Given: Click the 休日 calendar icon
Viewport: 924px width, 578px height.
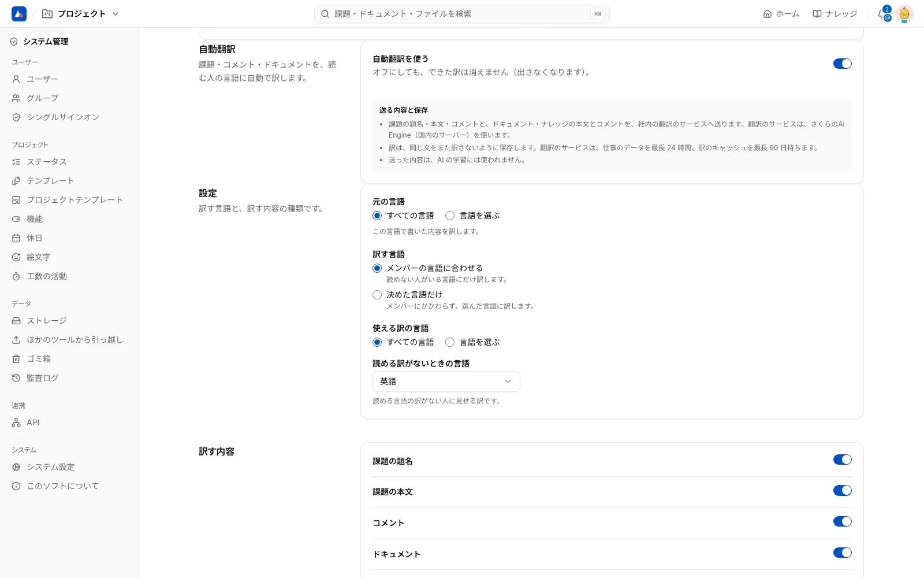Looking at the screenshot, I should point(16,238).
